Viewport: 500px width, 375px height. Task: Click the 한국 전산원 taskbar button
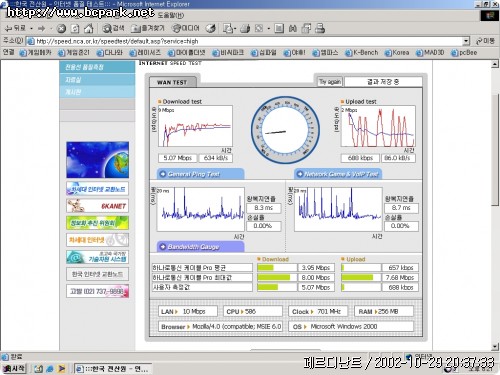point(113,369)
